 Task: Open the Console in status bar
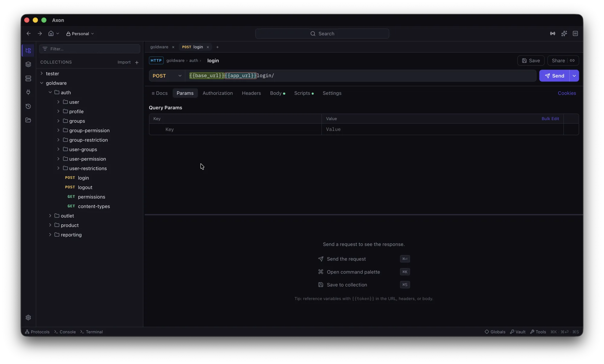click(65, 332)
